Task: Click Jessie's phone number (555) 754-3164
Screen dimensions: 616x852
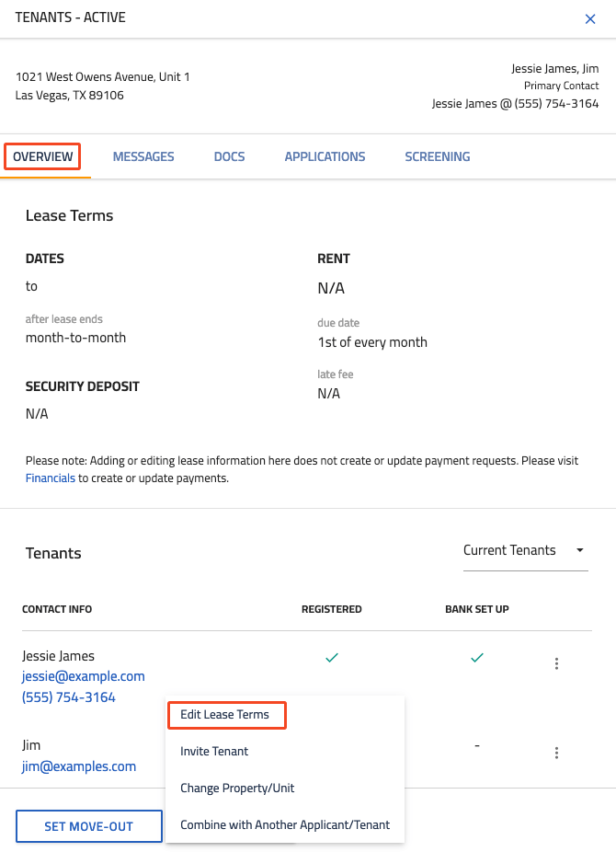Action: click(69, 697)
